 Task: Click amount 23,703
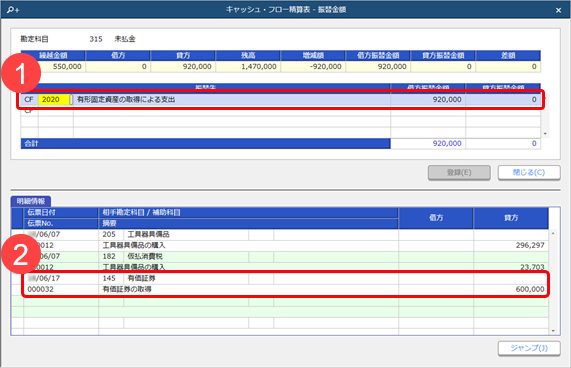point(532,267)
